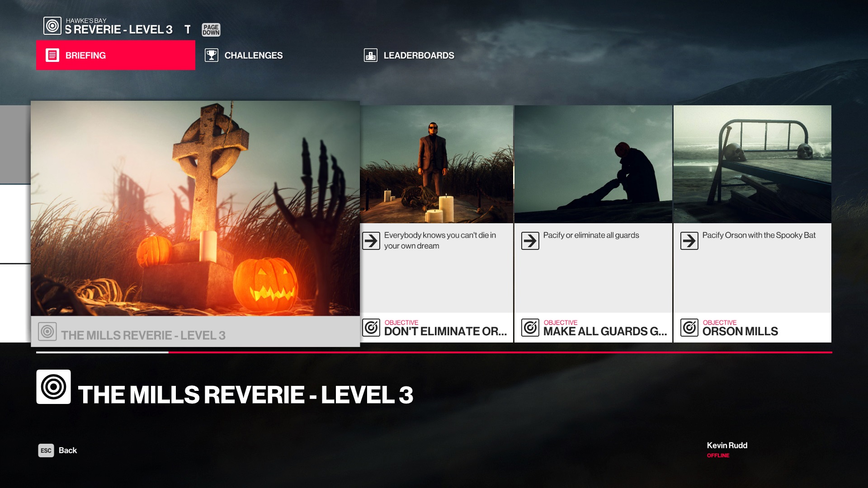The image size is (868, 488).
Task: Click the target icon beside Hawke's Bay header
Action: tap(52, 26)
